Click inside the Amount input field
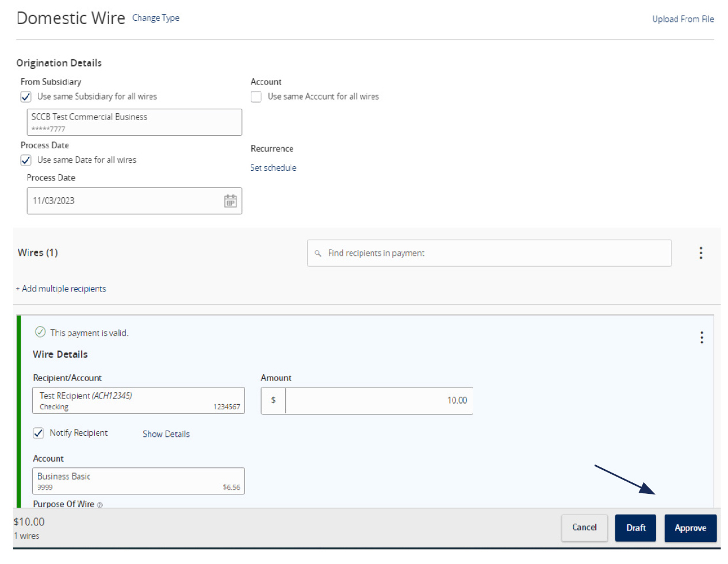728x564 pixels. (x=380, y=401)
